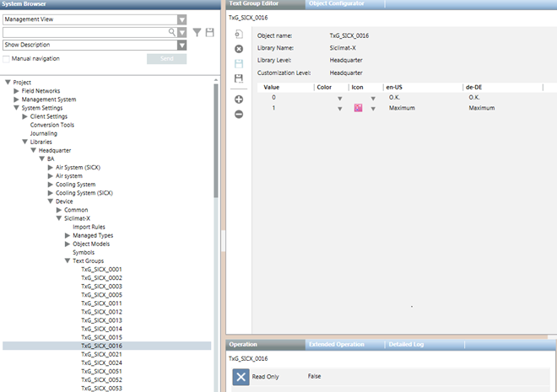The height and width of the screenshot is (392, 557).
Task: Click the Save As icon in editor
Action: [x=239, y=78]
